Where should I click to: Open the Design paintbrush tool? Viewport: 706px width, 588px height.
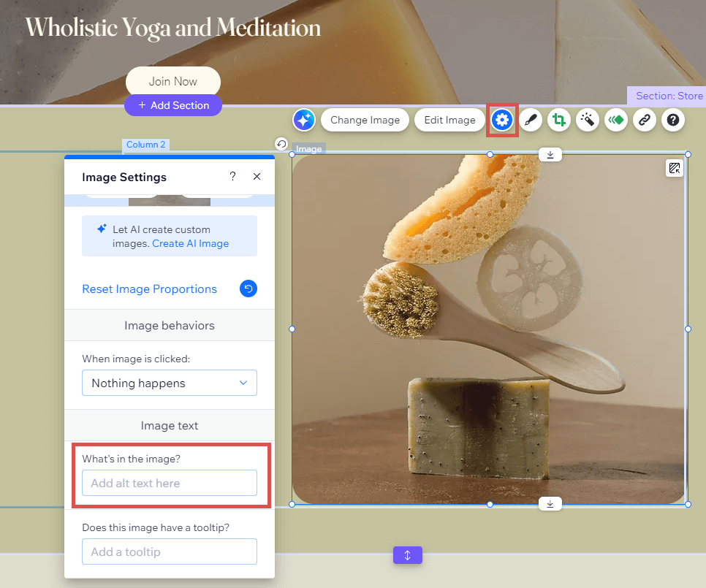pyautogui.click(x=531, y=121)
